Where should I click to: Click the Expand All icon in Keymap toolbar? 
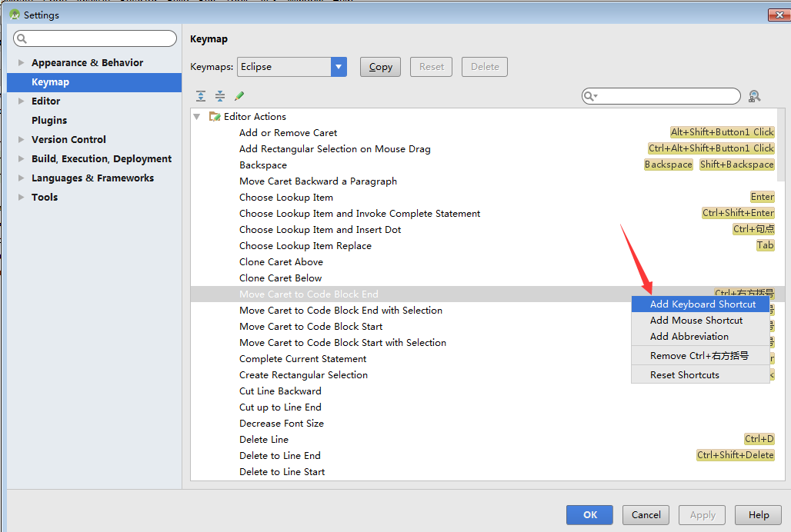click(201, 96)
